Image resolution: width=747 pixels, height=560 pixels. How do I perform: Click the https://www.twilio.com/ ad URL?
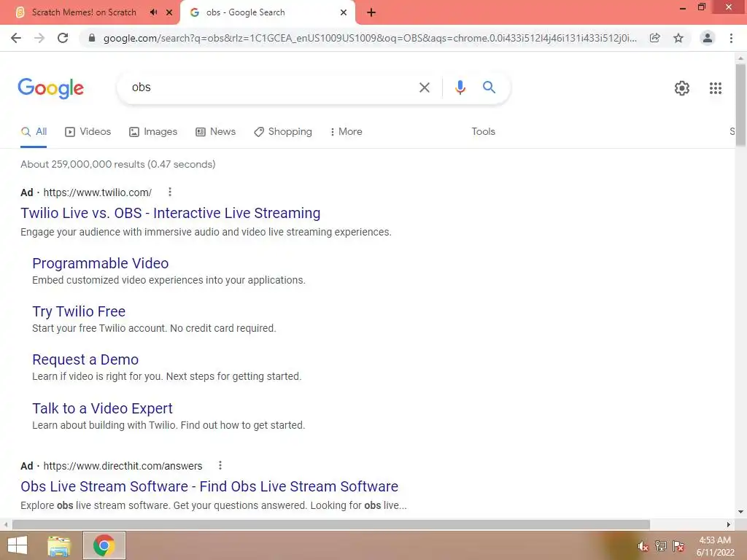point(98,192)
